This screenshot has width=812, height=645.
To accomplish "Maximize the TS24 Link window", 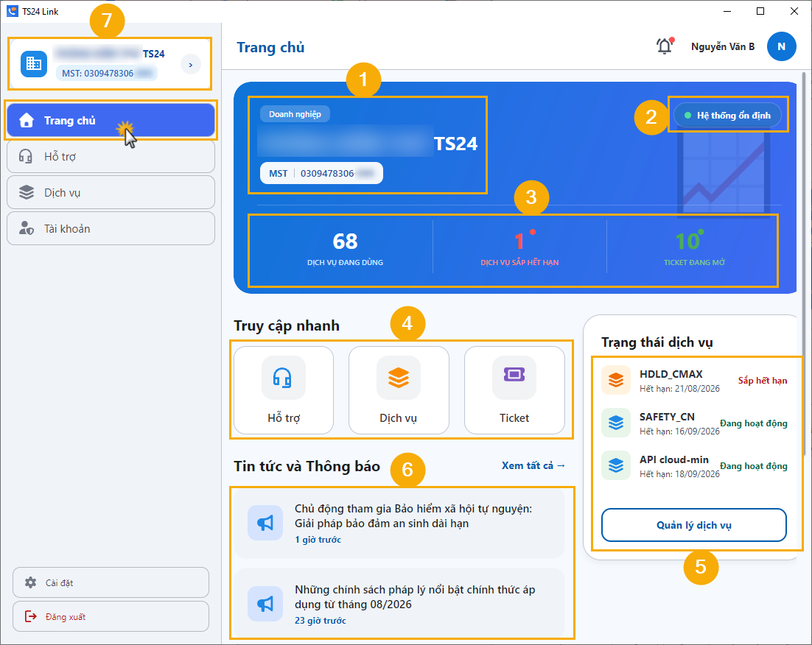I will [760, 11].
